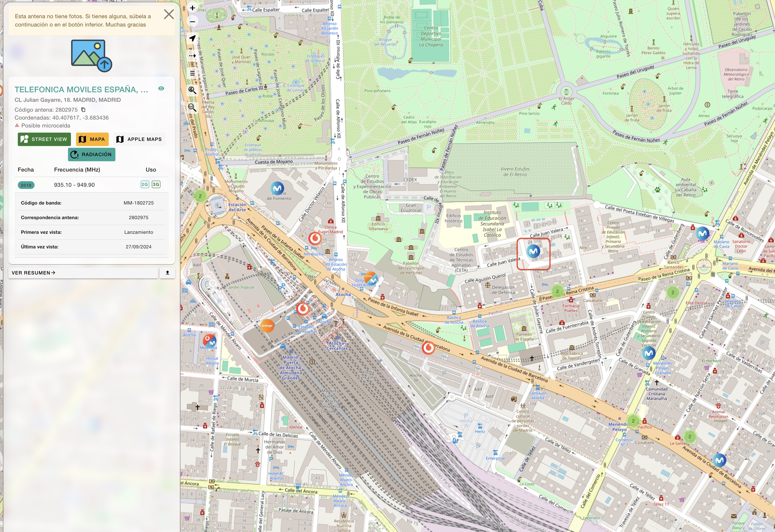The image size is (775, 532).
Task: Click Correspondencia antena value 2802975
Action: click(138, 217)
